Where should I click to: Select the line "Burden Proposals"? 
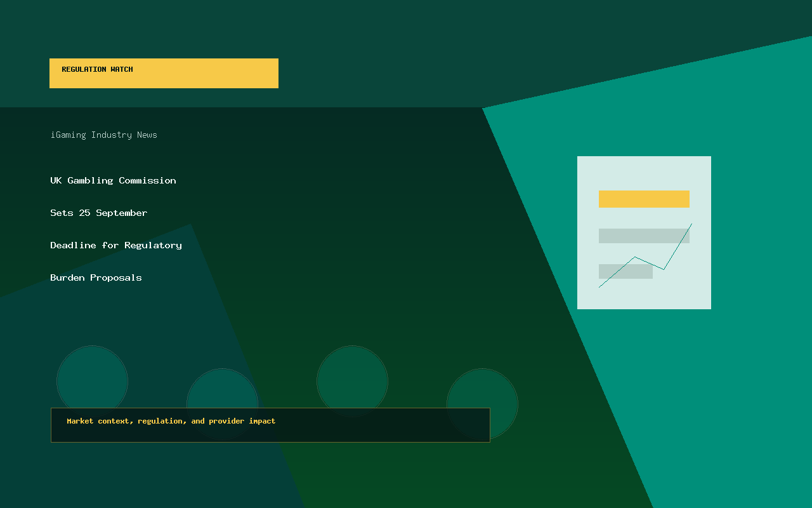[x=96, y=277]
